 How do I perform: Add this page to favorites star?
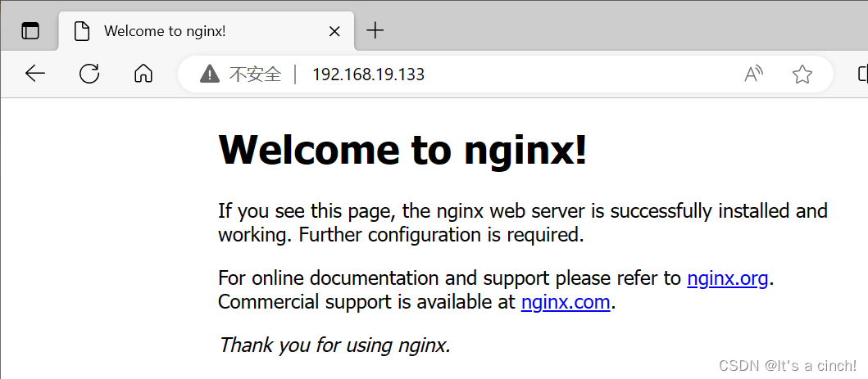pyautogui.click(x=802, y=74)
